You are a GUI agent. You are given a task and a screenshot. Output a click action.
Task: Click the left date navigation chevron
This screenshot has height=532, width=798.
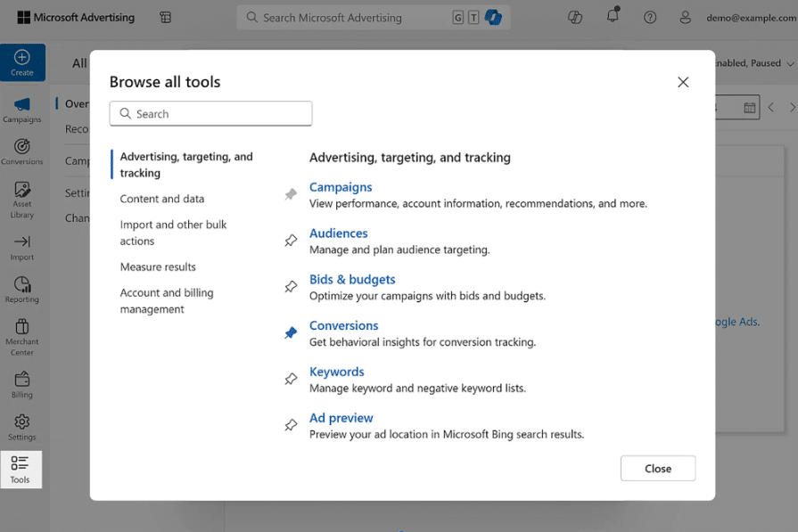pos(770,106)
